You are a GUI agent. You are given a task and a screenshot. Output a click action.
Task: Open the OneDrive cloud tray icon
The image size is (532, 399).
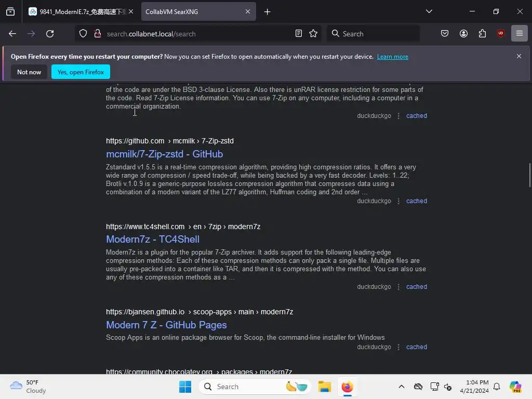pyautogui.click(x=418, y=387)
